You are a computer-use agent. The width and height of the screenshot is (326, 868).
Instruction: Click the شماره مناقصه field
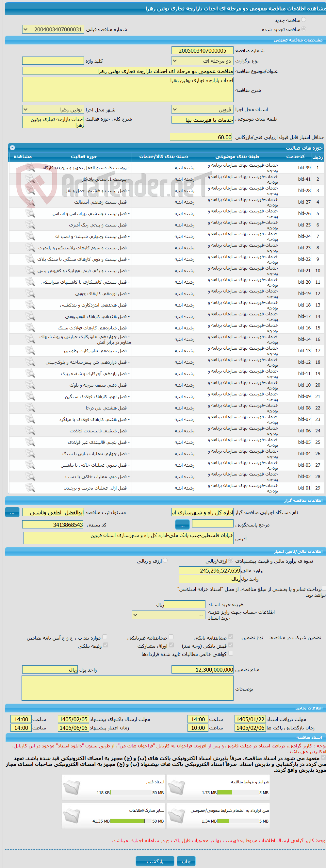click(203, 51)
